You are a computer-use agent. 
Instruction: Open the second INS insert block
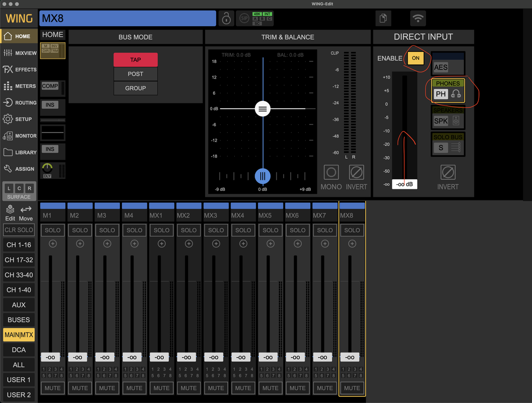52,151
